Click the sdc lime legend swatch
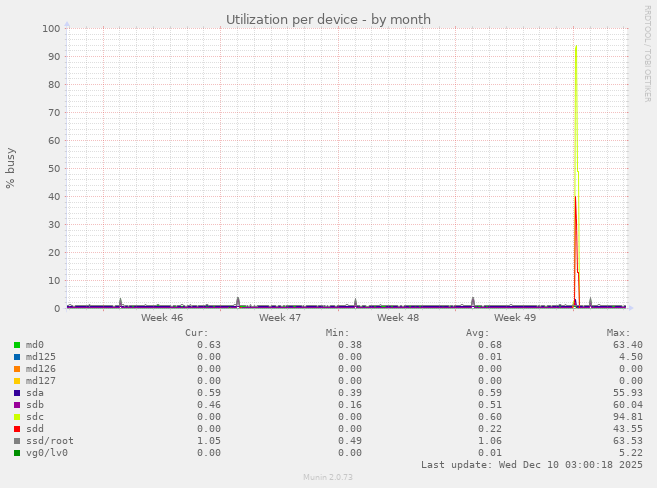Image resolution: width=657 pixels, height=488 pixels. (x=17, y=417)
